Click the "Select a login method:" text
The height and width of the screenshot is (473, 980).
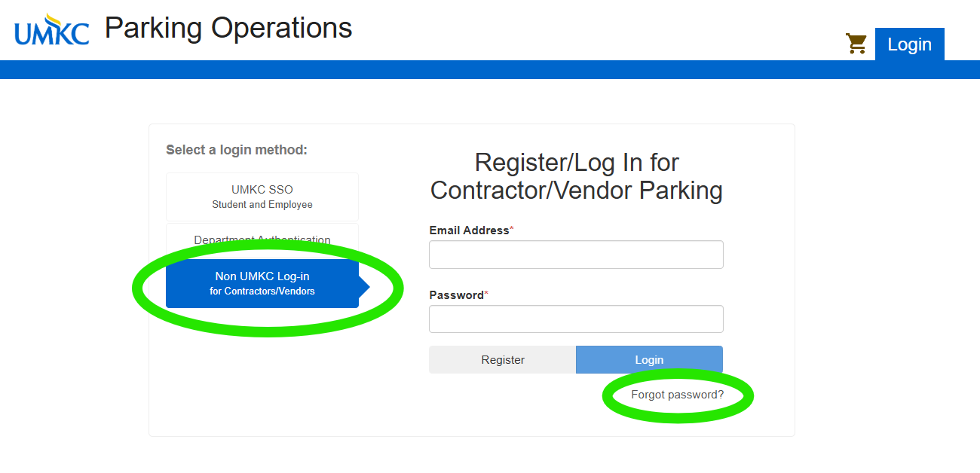pos(237,150)
